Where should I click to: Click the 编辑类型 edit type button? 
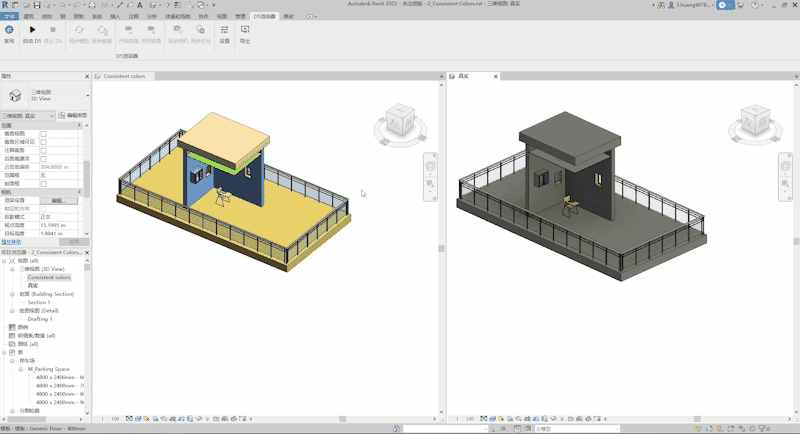pos(72,116)
